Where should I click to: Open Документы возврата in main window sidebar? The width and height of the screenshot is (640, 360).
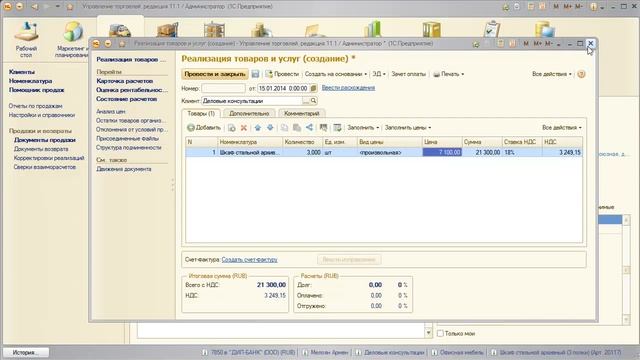(41, 149)
